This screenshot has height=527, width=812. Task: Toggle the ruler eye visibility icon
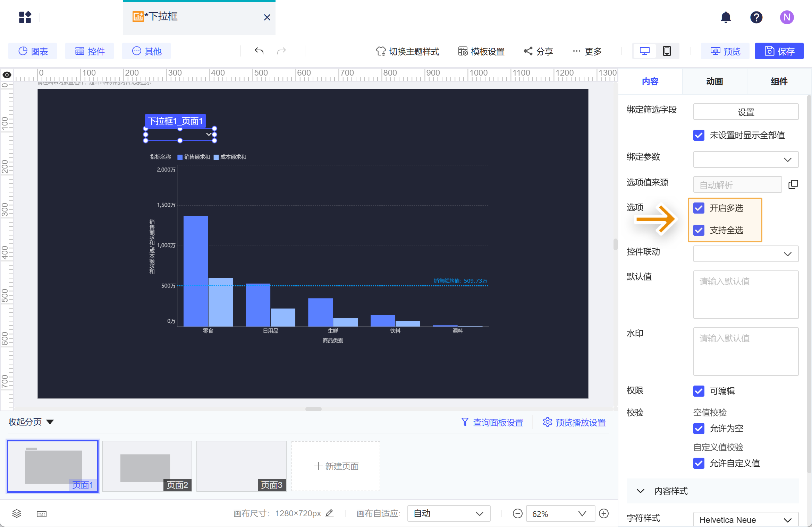coord(7,75)
